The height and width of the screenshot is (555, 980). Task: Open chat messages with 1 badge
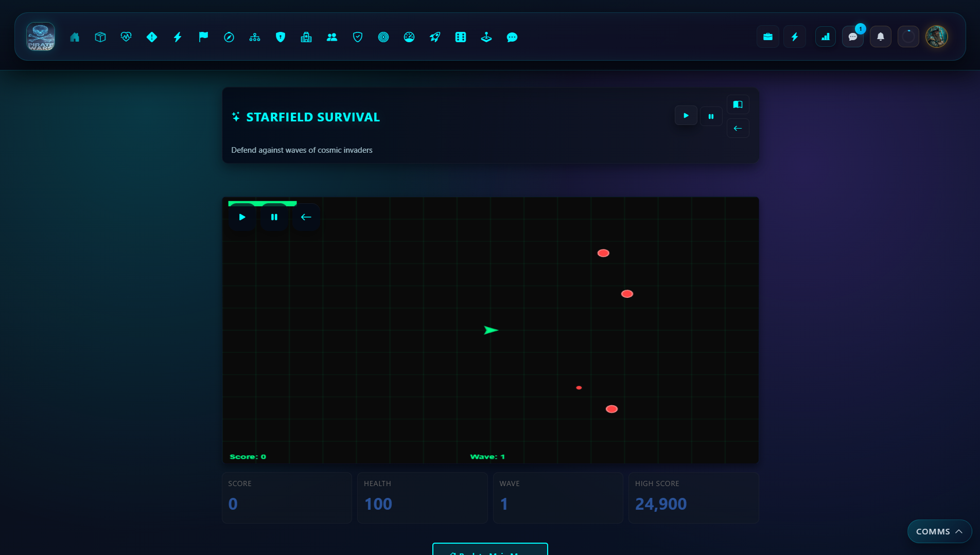(x=853, y=37)
